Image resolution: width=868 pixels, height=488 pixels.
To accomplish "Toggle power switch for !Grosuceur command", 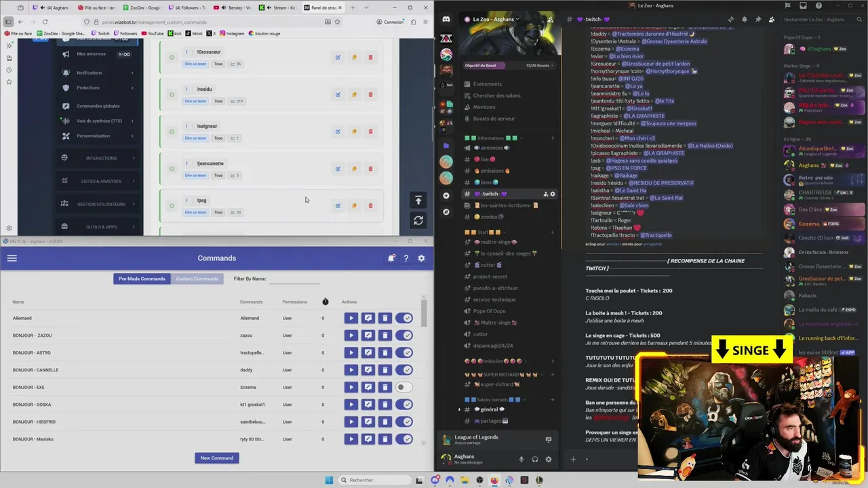I will click(172, 58).
